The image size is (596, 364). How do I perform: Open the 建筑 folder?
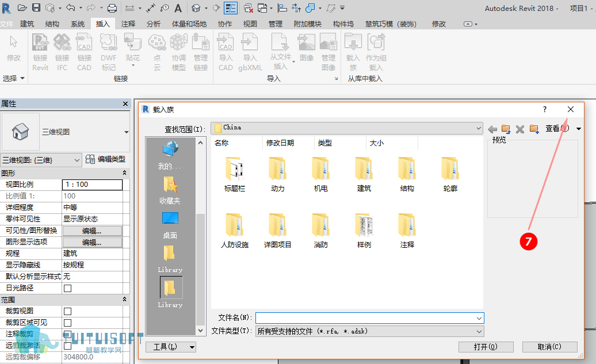[x=364, y=174]
